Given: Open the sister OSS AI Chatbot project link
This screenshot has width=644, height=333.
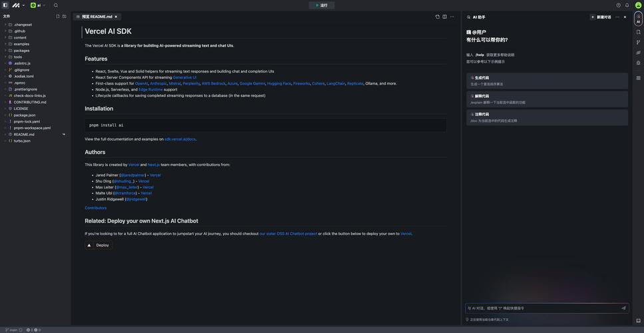Looking at the screenshot, I should (288, 234).
